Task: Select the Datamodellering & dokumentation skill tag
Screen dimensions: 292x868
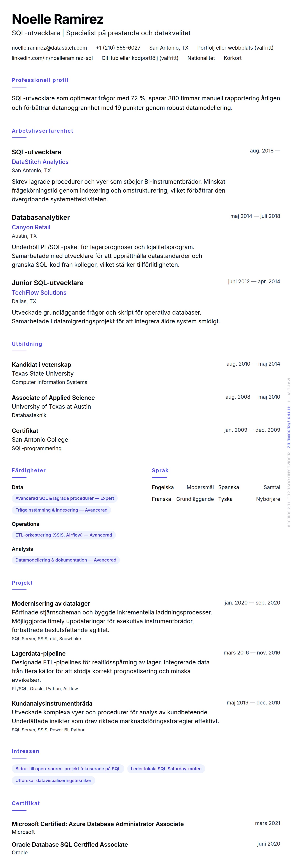Action: tap(66, 560)
